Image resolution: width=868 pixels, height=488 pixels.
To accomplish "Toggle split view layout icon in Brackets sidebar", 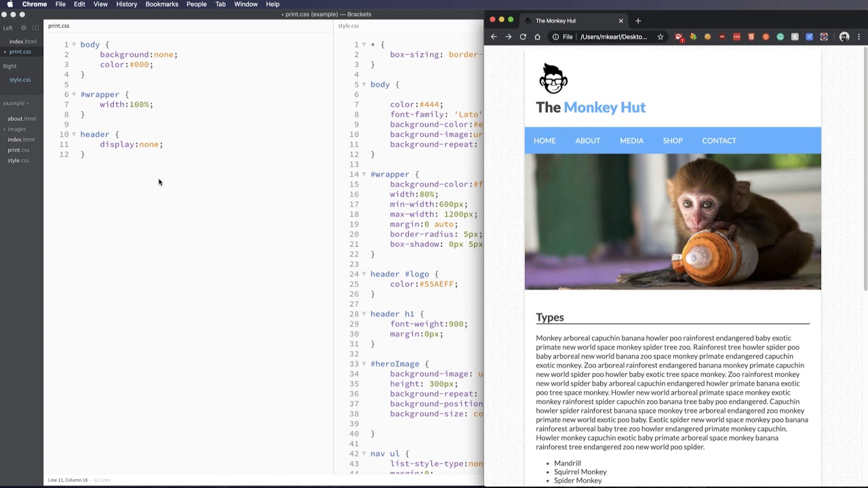I will [35, 28].
